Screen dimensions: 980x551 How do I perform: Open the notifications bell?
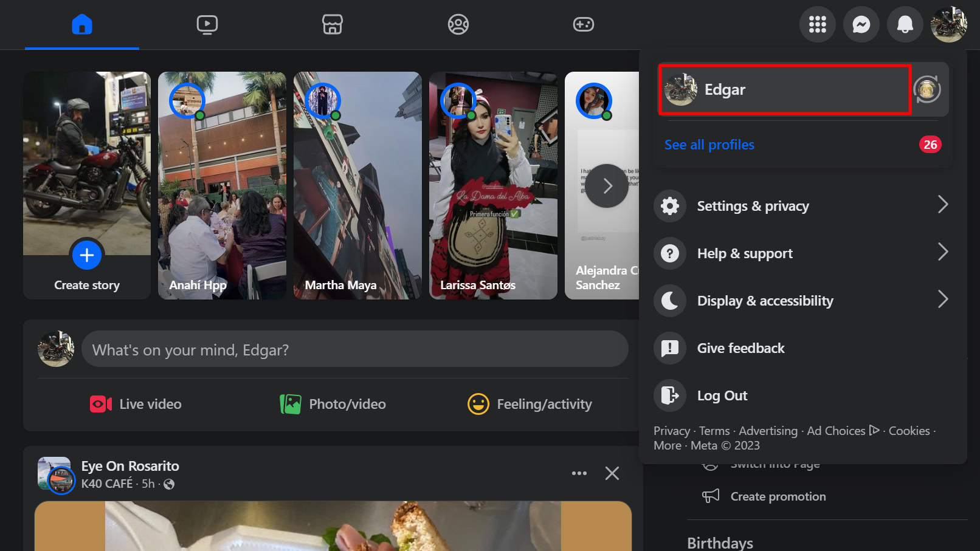[x=905, y=24]
